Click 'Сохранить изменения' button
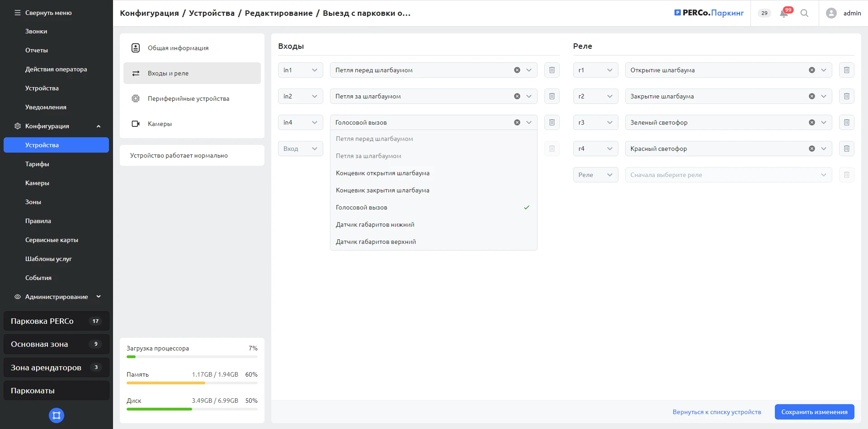 click(814, 412)
